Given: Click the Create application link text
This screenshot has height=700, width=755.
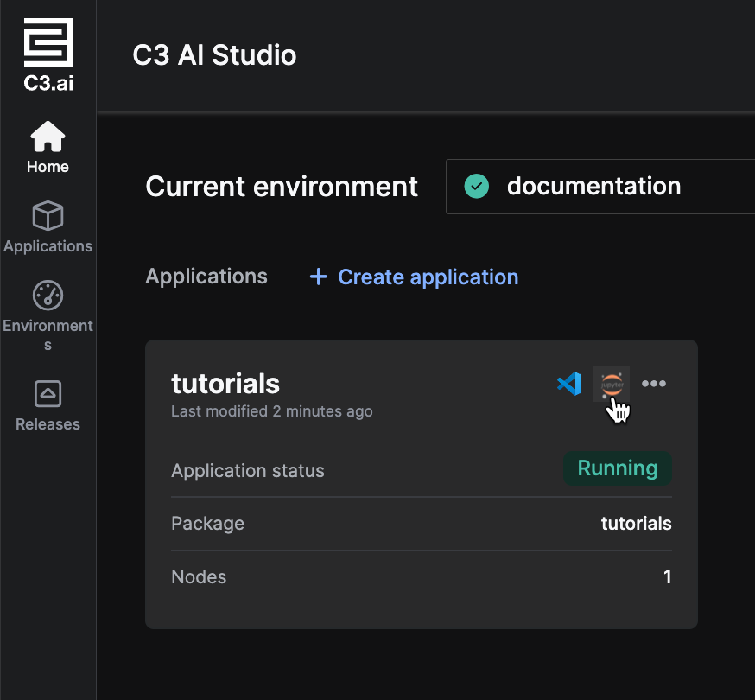Looking at the screenshot, I should (428, 277).
